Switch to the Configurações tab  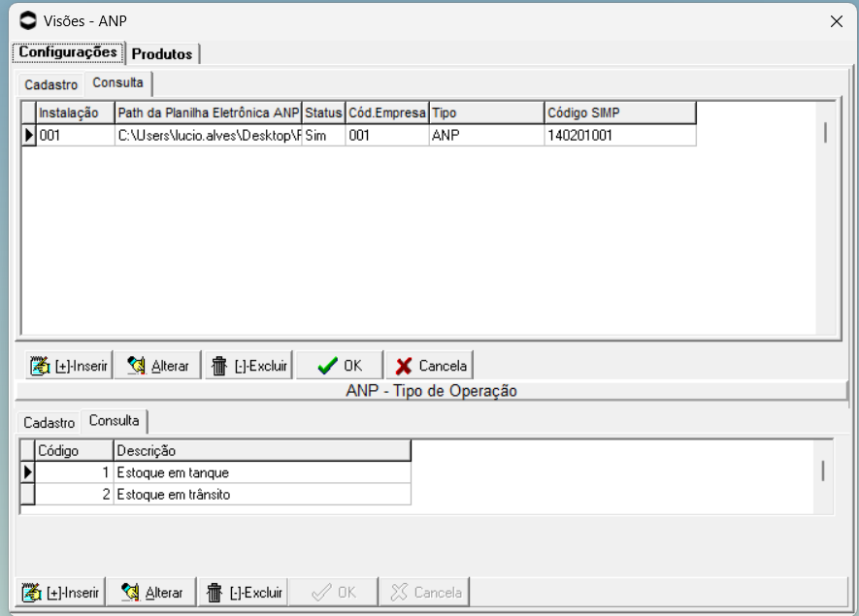pos(68,52)
